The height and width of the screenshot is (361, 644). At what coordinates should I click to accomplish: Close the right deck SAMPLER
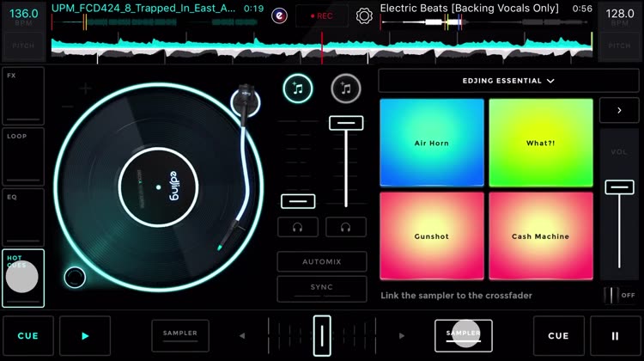[x=464, y=335]
